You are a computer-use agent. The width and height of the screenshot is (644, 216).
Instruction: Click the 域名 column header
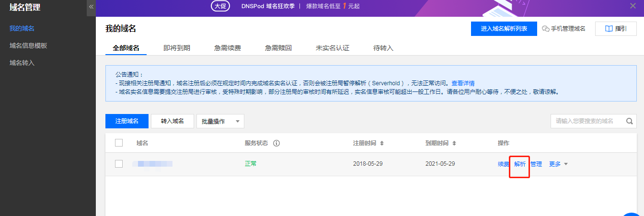click(x=142, y=143)
